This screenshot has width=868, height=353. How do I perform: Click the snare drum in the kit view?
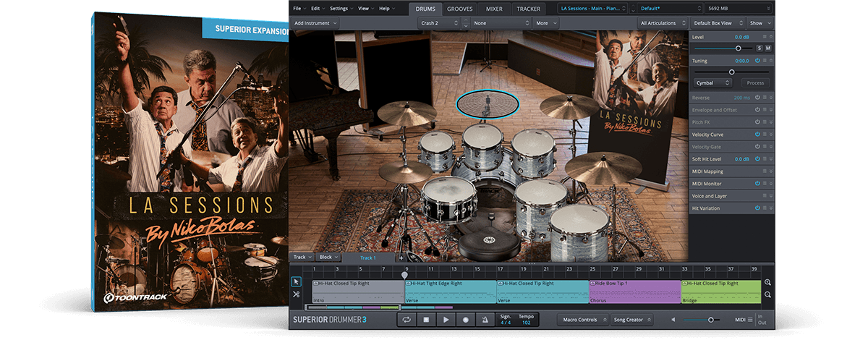pos(448,199)
